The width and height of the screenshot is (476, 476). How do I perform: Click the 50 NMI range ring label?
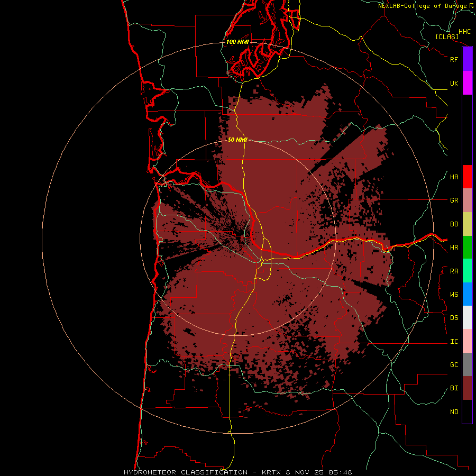pyautogui.click(x=237, y=140)
